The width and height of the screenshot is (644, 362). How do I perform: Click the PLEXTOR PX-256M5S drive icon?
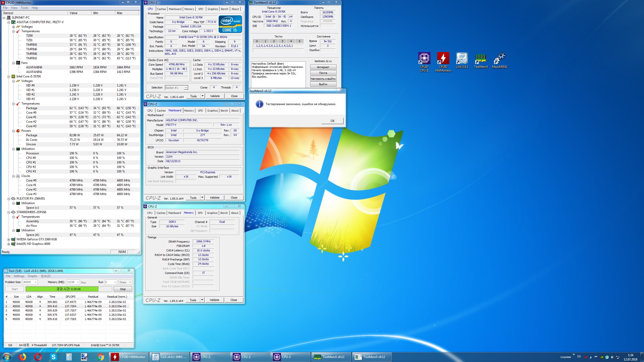click(13, 199)
